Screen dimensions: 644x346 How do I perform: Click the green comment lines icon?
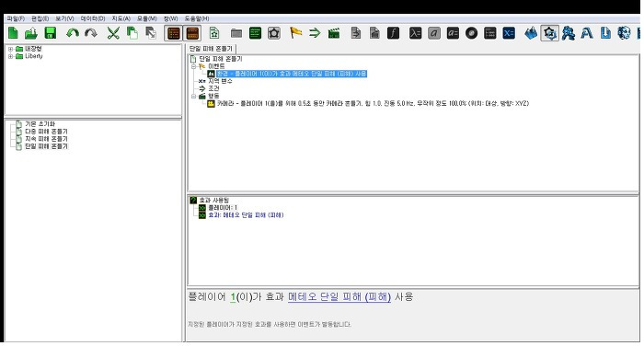255,33
